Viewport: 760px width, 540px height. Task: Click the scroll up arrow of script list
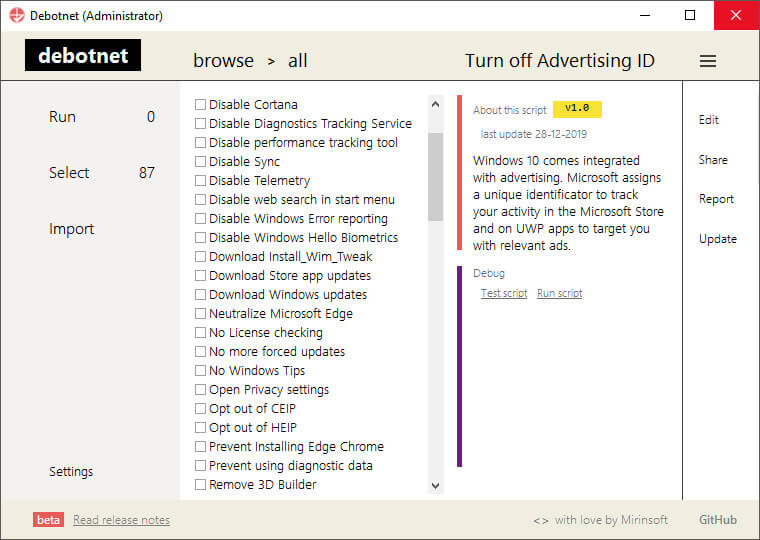coord(435,104)
